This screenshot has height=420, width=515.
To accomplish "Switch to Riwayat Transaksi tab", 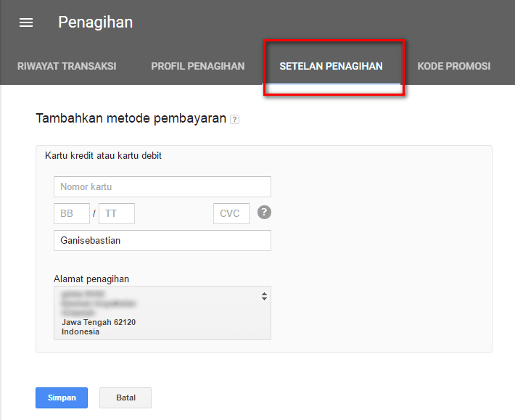I will (x=67, y=66).
